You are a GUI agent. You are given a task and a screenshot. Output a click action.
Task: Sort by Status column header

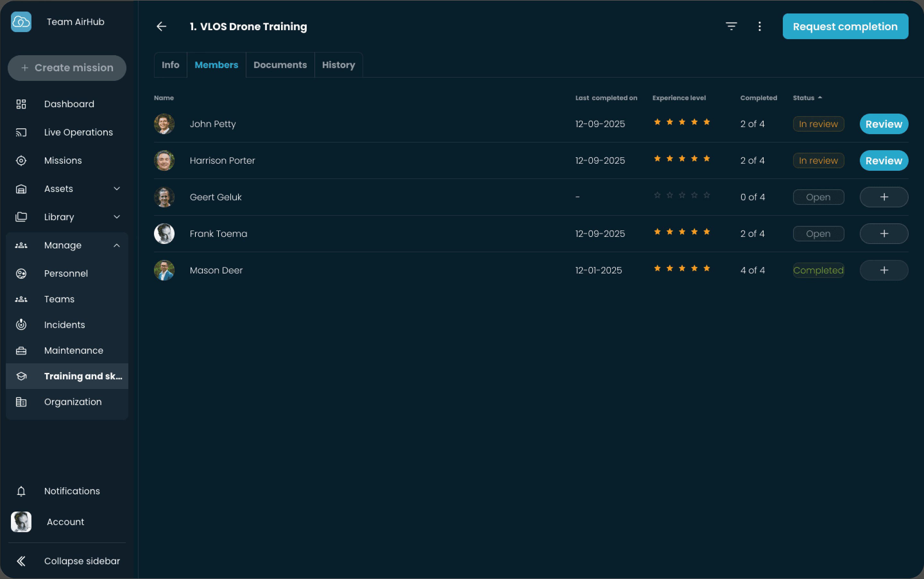click(804, 98)
